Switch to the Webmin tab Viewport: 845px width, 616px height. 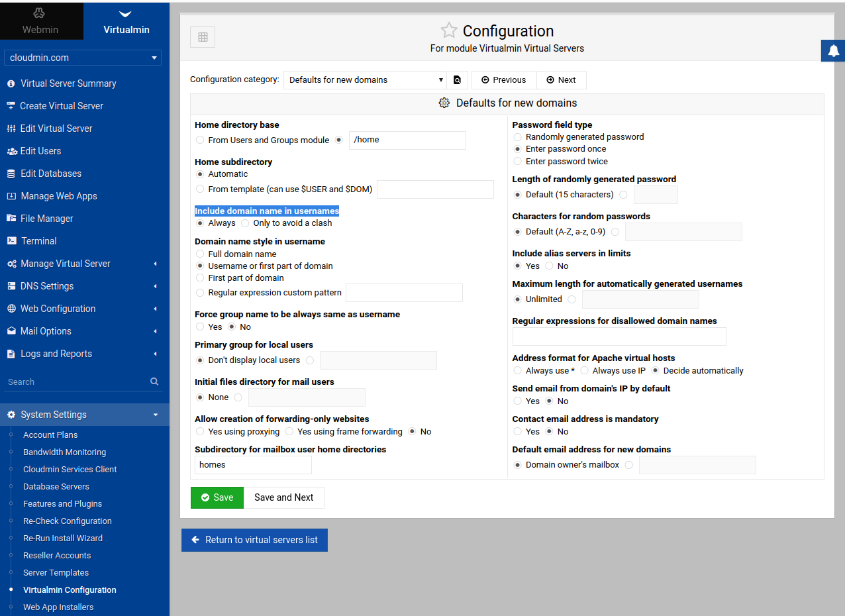point(42,21)
